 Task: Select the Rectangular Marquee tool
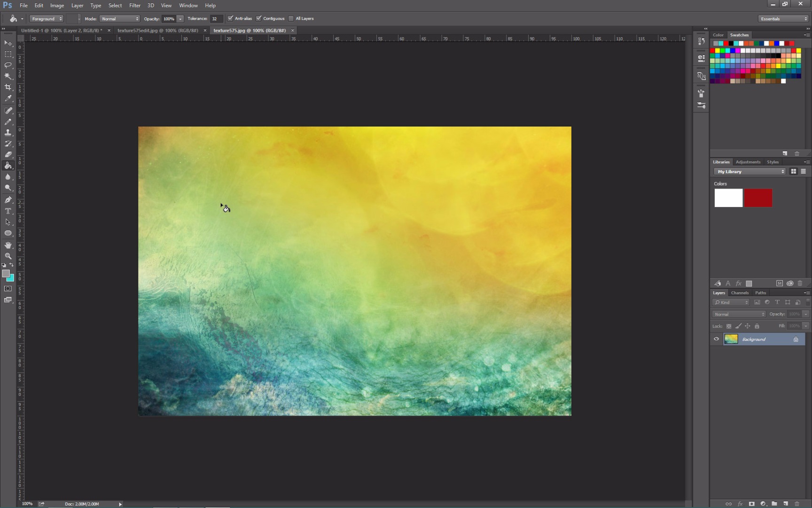point(8,54)
